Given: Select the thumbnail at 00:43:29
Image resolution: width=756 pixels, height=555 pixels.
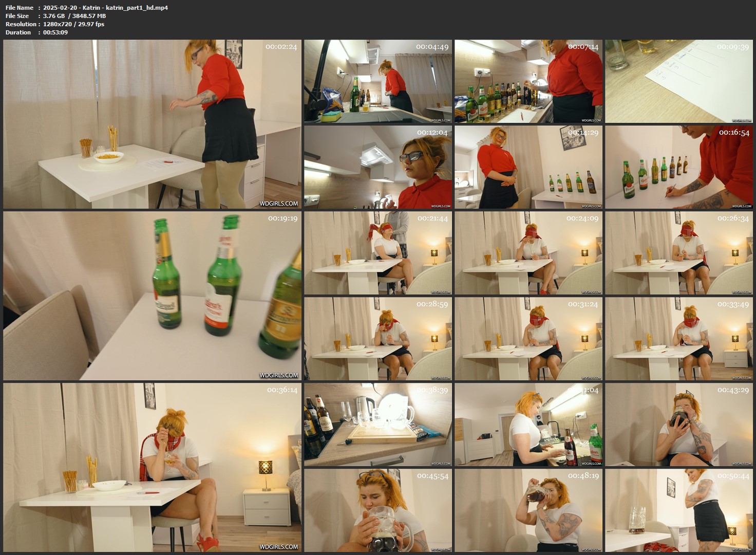Looking at the screenshot, I should (678, 424).
